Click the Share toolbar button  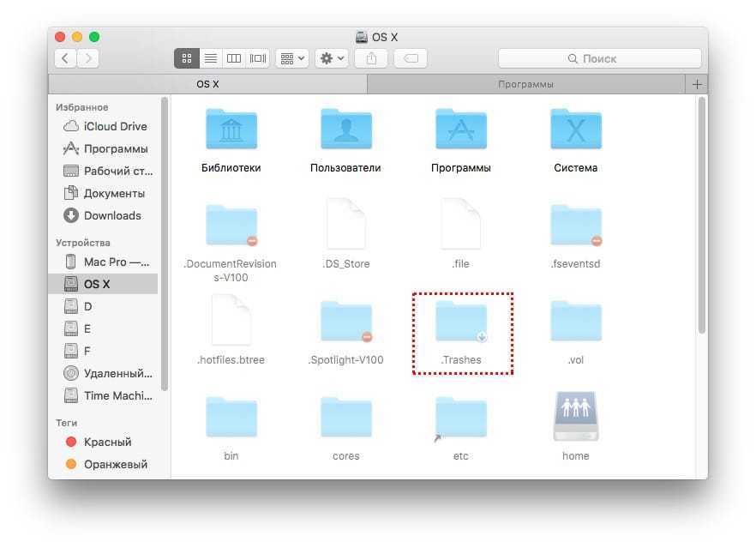pos(371,58)
